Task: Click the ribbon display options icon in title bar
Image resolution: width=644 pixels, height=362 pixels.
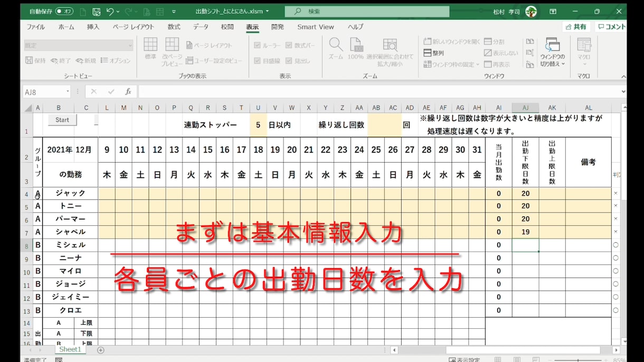Action: [553, 11]
